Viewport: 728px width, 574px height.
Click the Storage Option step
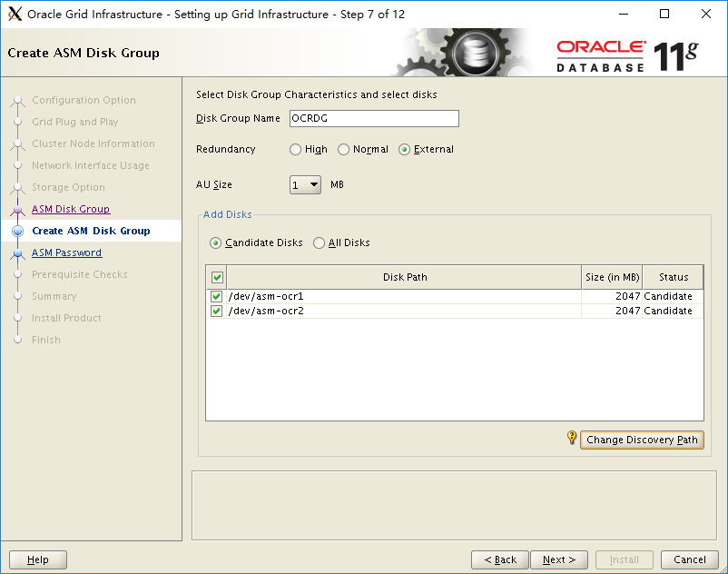click(68, 187)
